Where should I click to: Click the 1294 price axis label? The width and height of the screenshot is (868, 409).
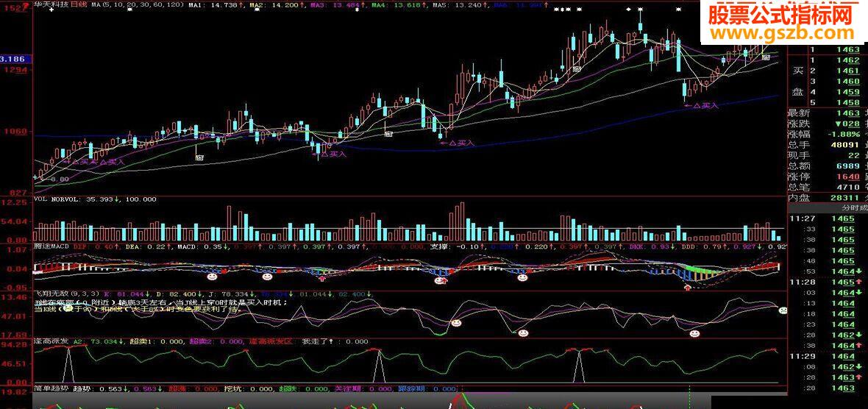(x=17, y=71)
